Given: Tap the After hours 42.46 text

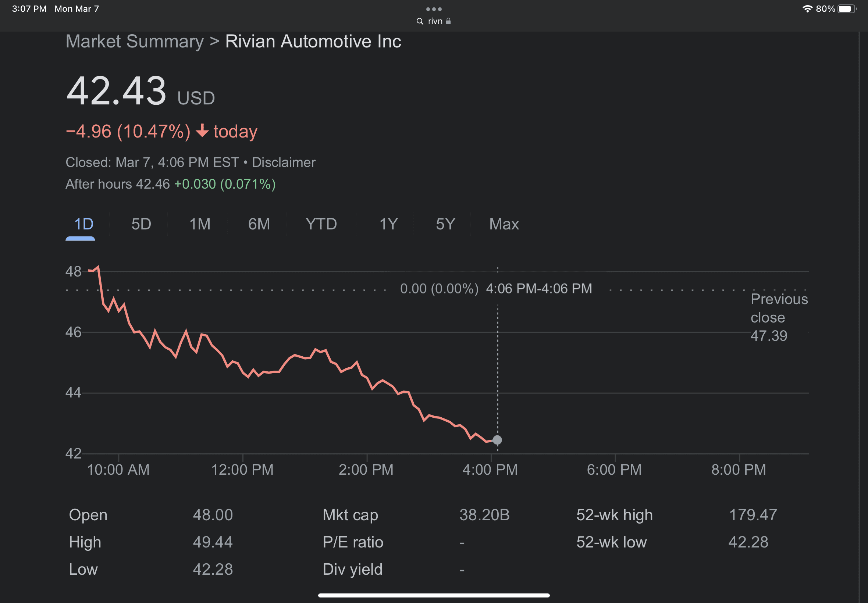Looking at the screenshot, I should [118, 184].
